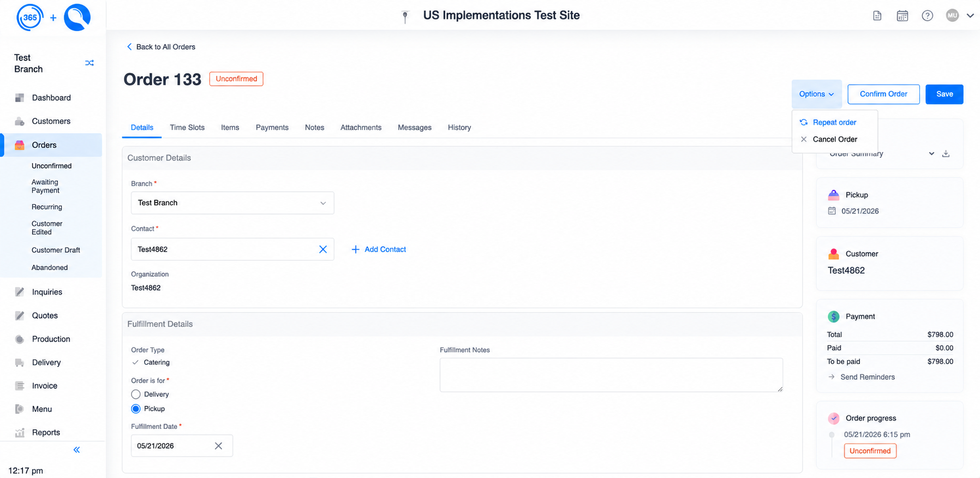Go Back to All Orders

161,47
